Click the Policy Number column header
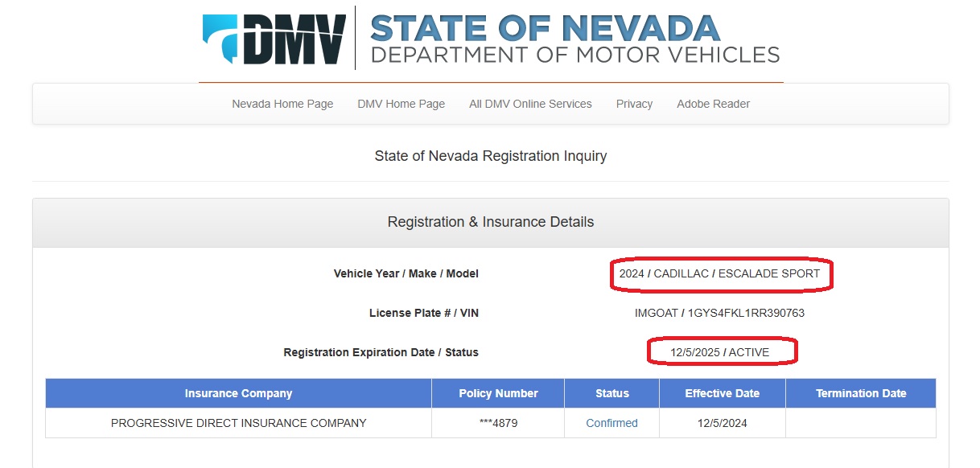Image resolution: width=980 pixels, height=468 pixels. pyautogui.click(x=498, y=393)
